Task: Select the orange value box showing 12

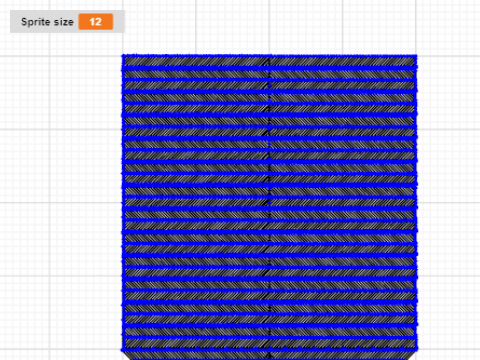Action: click(x=96, y=22)
